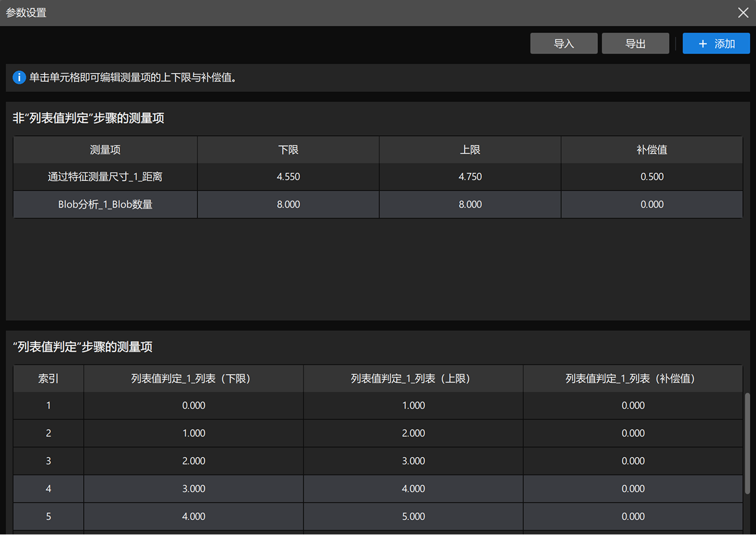
Task: Edit lower limit 0.000 in list row 1
Action: [193, 406]
